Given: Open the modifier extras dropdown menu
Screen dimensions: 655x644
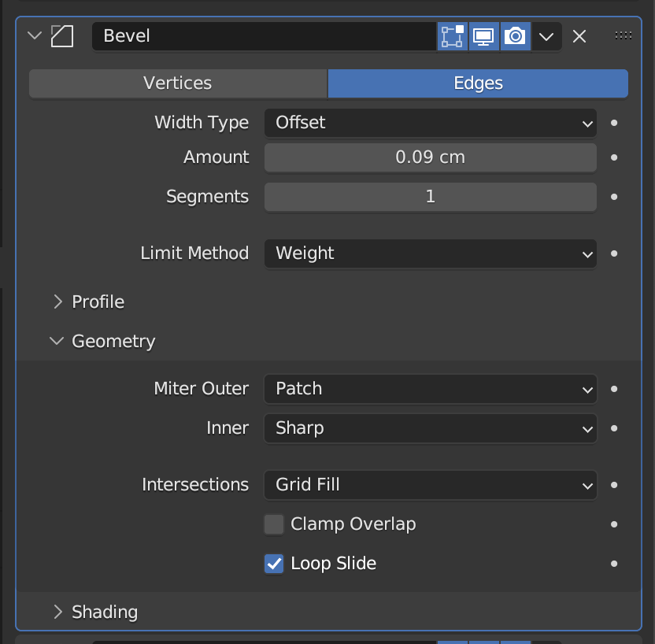Looking at the screenshot, I should [546, 35].
